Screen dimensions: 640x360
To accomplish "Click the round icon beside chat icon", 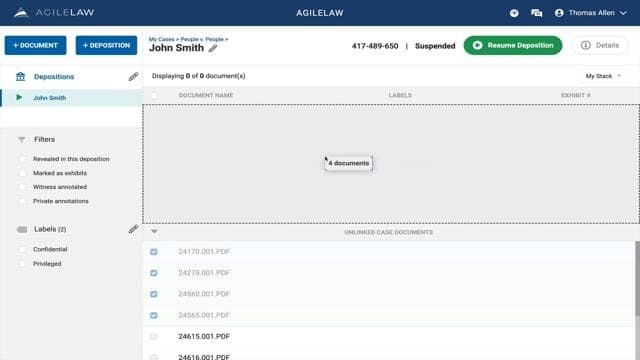I will point(514,13).
